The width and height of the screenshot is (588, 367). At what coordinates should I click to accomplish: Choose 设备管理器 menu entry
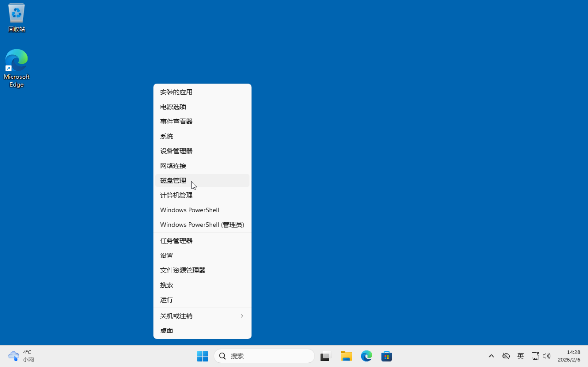pos(176,151)
